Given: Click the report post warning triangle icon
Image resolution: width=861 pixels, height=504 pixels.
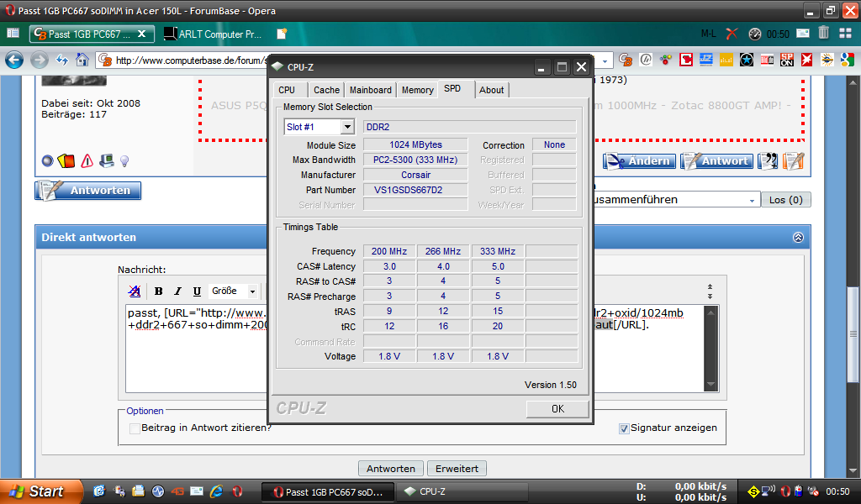Looking at the screenshot, I should (x=87, y=160).
